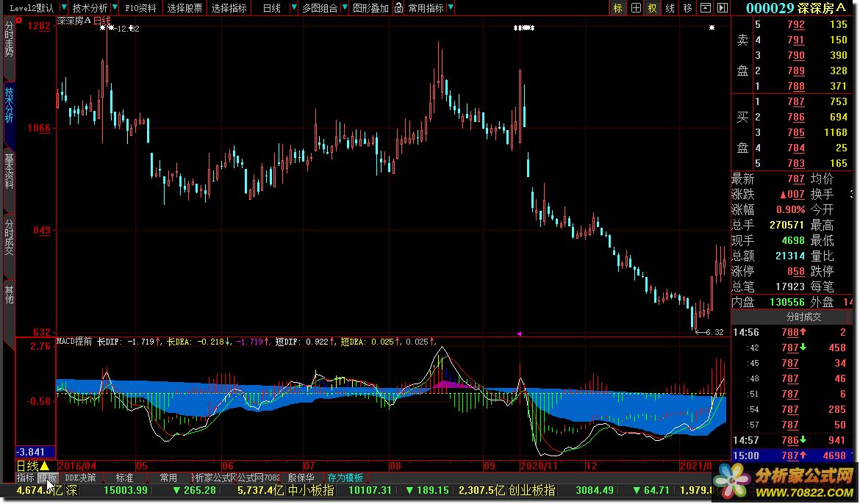Select the 线 drawing tool button

click(x=670, y=7)
